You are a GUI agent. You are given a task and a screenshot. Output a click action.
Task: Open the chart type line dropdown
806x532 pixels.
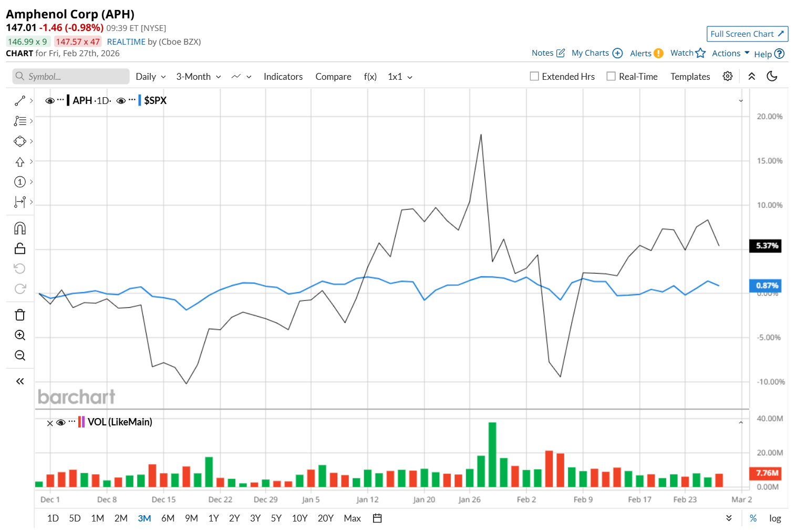[x=242, y=77]
